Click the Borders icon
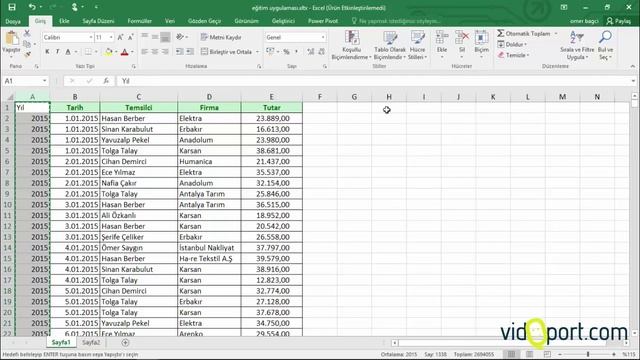 click(x=88, y=52)
